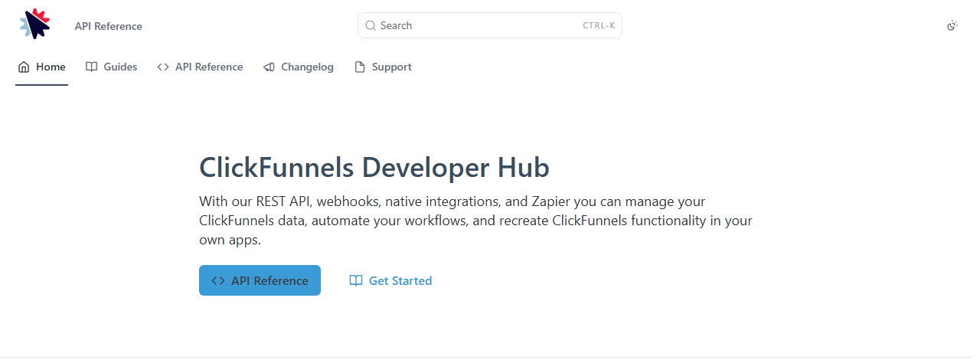Open the Home tab
The width and height of the screenshot is (980, 360).
coord(42,67)
